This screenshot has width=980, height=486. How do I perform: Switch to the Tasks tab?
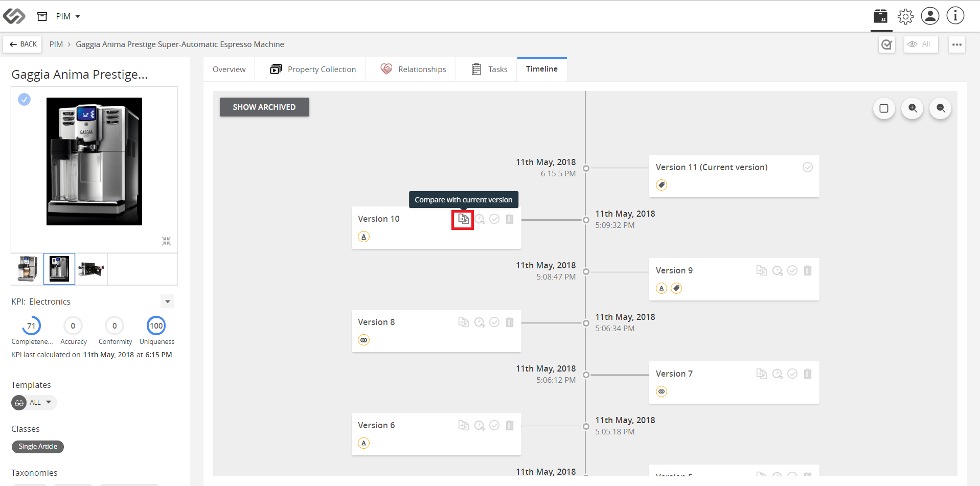pyautogui.click(x=489, y=69)
